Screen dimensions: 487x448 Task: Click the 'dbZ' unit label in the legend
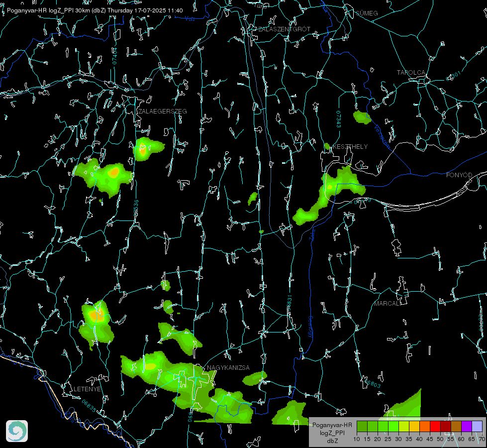332,441
